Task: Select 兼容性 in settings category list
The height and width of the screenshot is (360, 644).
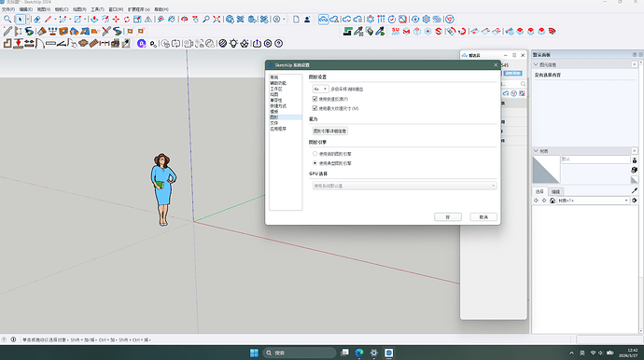Action: click(276, 100)
